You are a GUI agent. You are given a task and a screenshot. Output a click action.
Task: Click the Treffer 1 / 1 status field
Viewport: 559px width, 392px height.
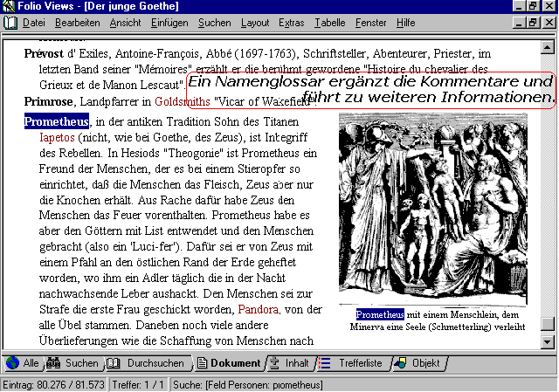(x=138, y=385)
